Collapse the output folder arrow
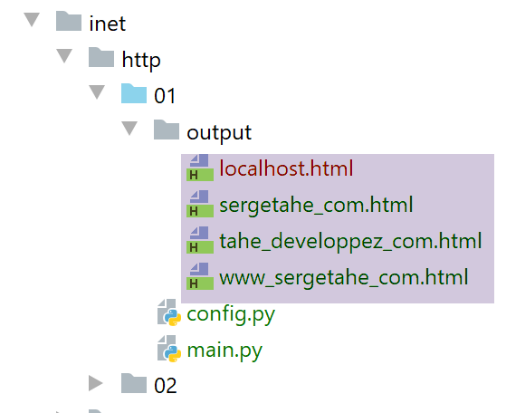Image resolution: width=506 pixels, height=413 pixels. [130, 128]
